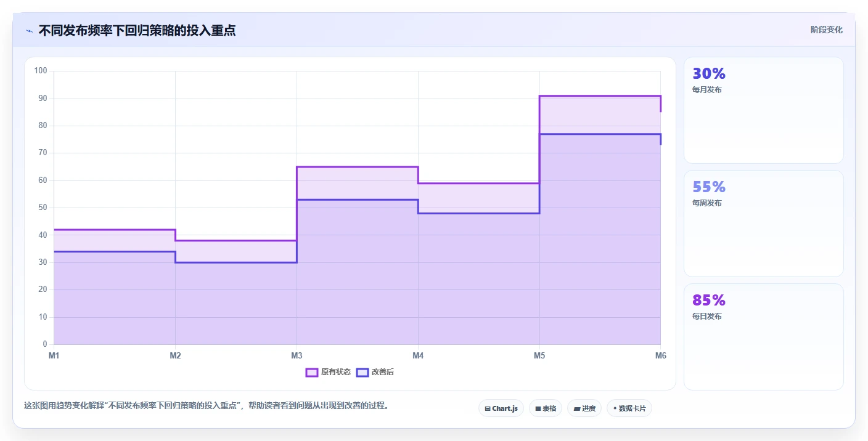
Task: Click the 每月发布 caption text
Action: (x=707, y=90)
